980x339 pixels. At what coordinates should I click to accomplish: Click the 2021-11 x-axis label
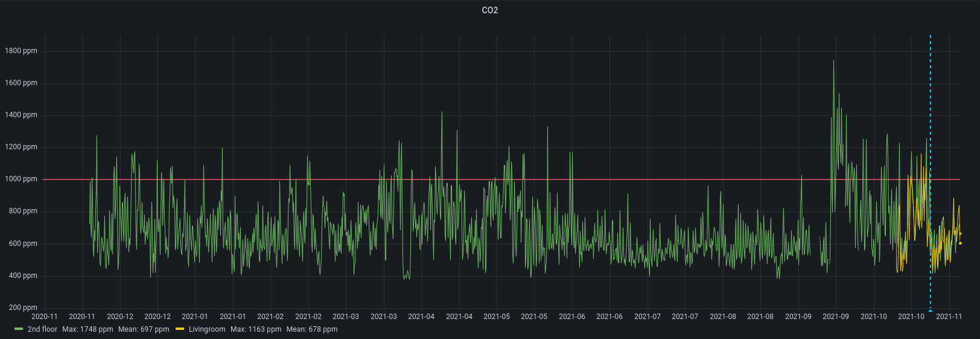coord(949,317)
